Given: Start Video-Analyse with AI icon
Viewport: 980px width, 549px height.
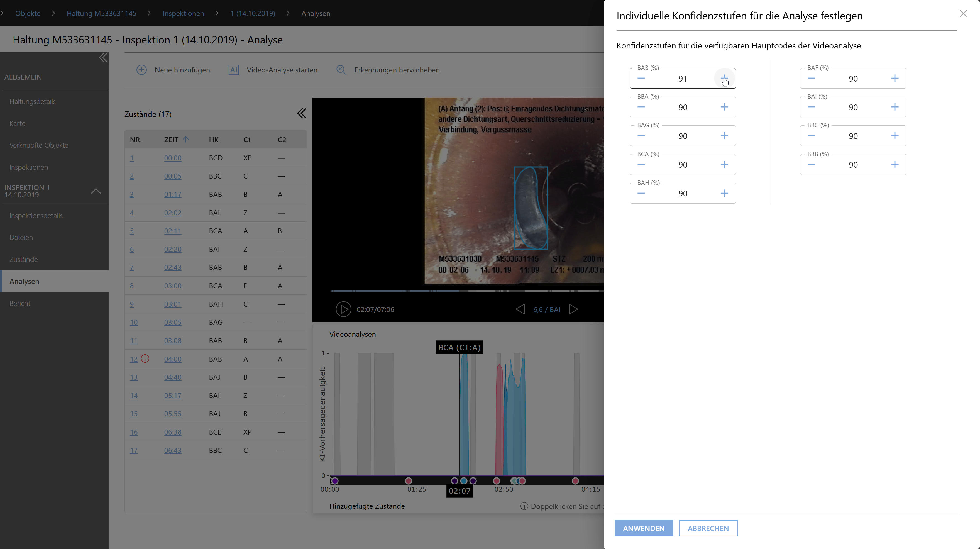Looking at the screenshot, I should 234,70.
